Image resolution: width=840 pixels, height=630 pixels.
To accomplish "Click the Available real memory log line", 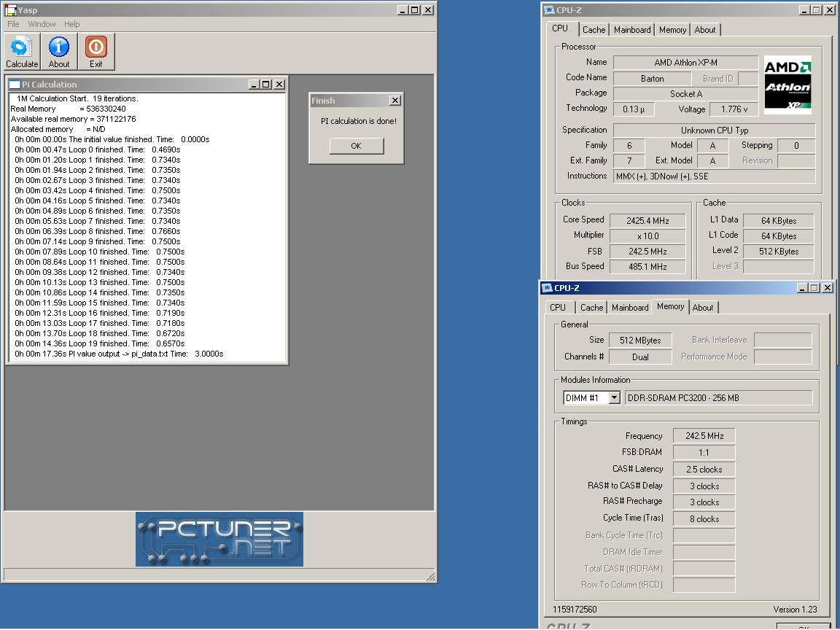I will 74,119.
